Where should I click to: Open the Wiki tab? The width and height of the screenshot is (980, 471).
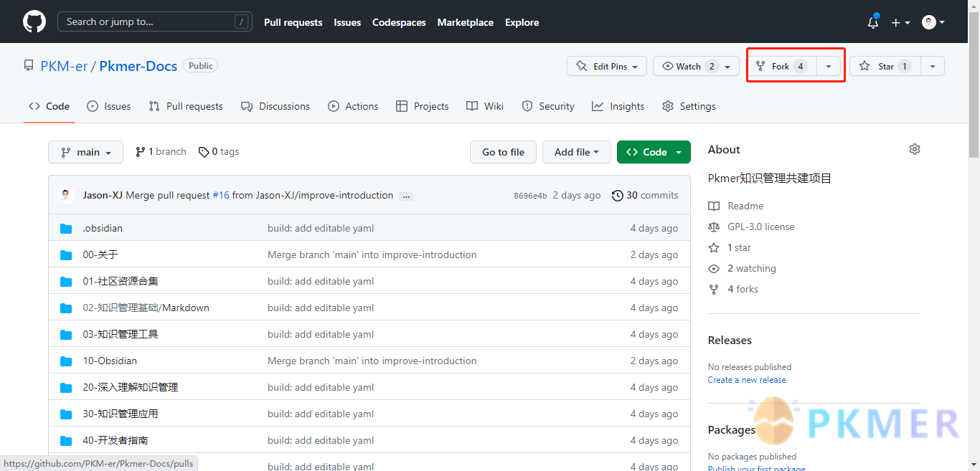[x=485, y=106]
